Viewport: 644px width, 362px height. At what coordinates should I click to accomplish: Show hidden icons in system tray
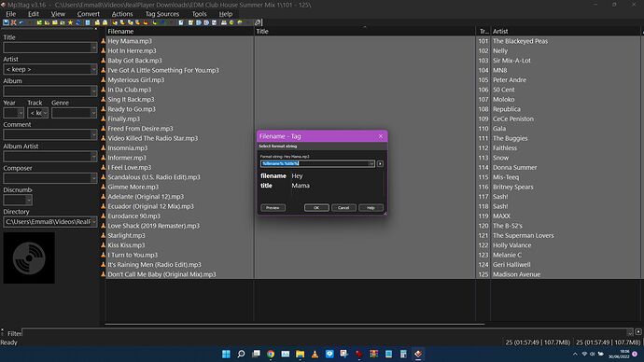575,354
